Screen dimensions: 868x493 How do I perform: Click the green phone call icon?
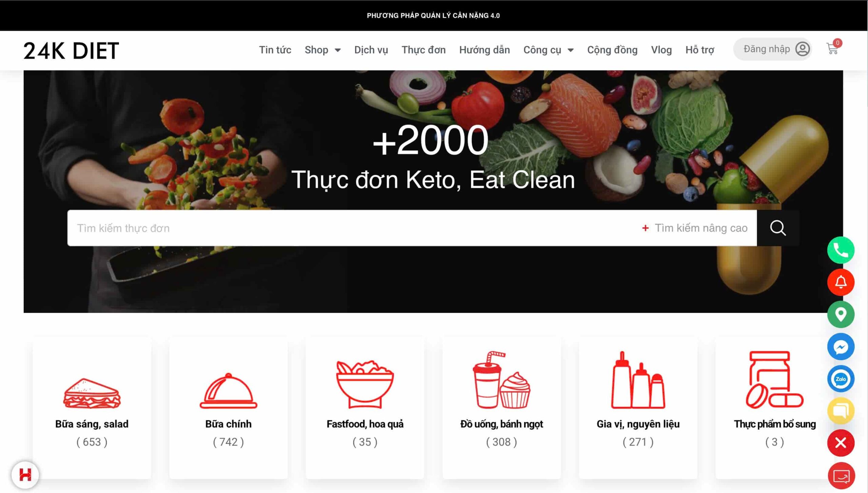point(841,250)
